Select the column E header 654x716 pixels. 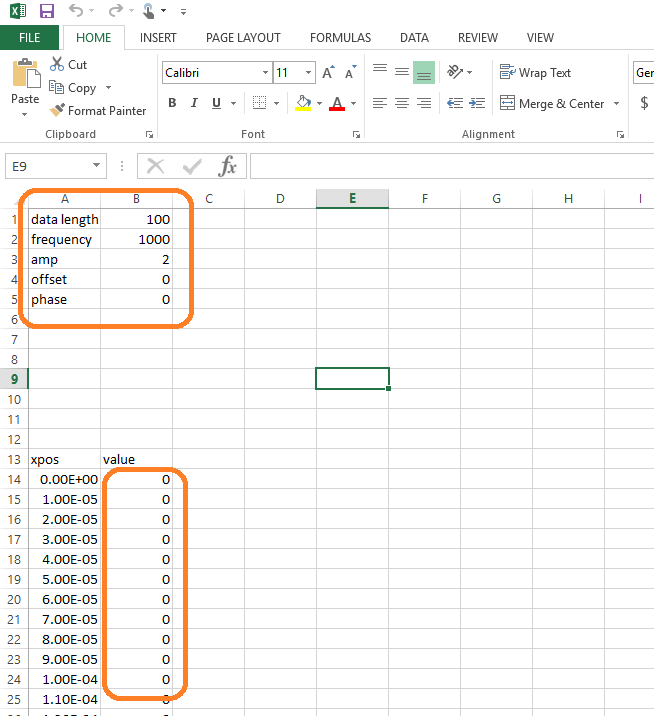point(352,198)
